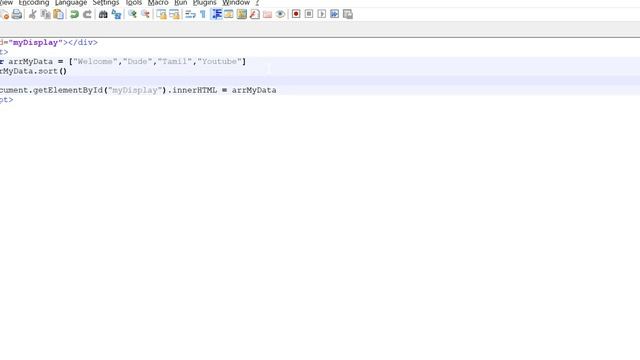Open the Function List icon
640x360 pixels.
(255, 14)
